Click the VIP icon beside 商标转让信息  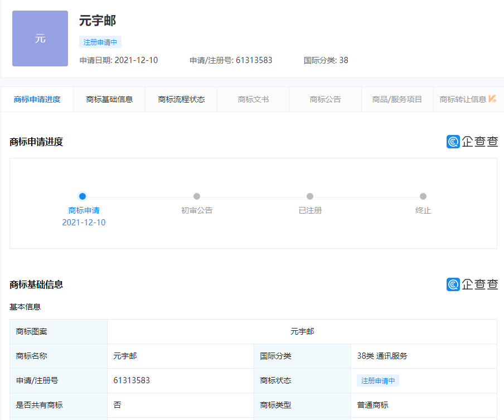(492, 99)
